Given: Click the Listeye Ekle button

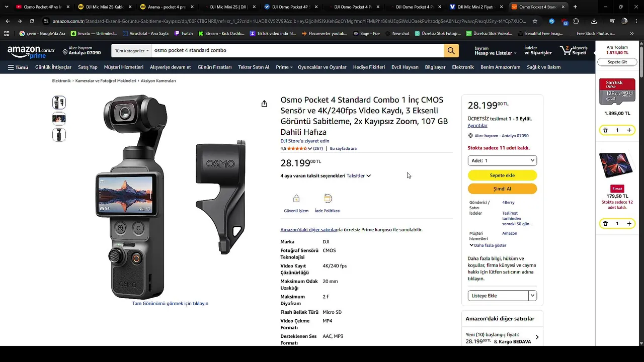Looking at the screenshot, I should point(498,296).
